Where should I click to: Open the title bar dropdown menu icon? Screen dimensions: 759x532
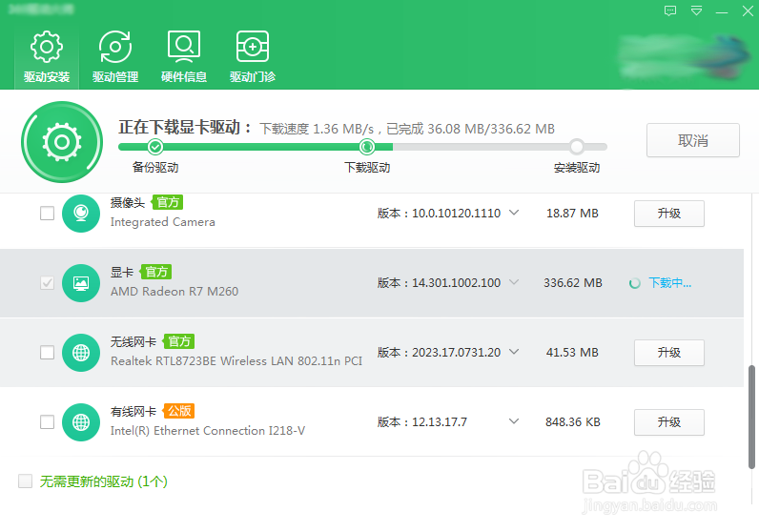697,10
